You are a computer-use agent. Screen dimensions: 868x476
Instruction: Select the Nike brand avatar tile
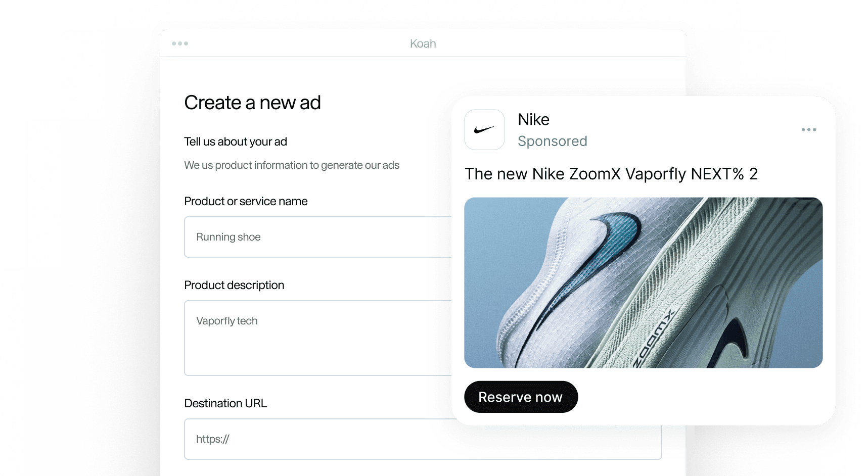click(484, 129)
